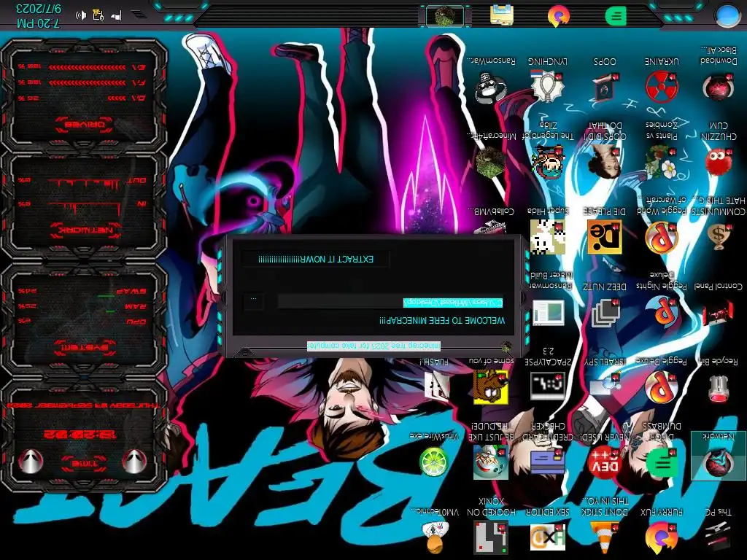Show hidden tray icons arrow

pos(139,15)
